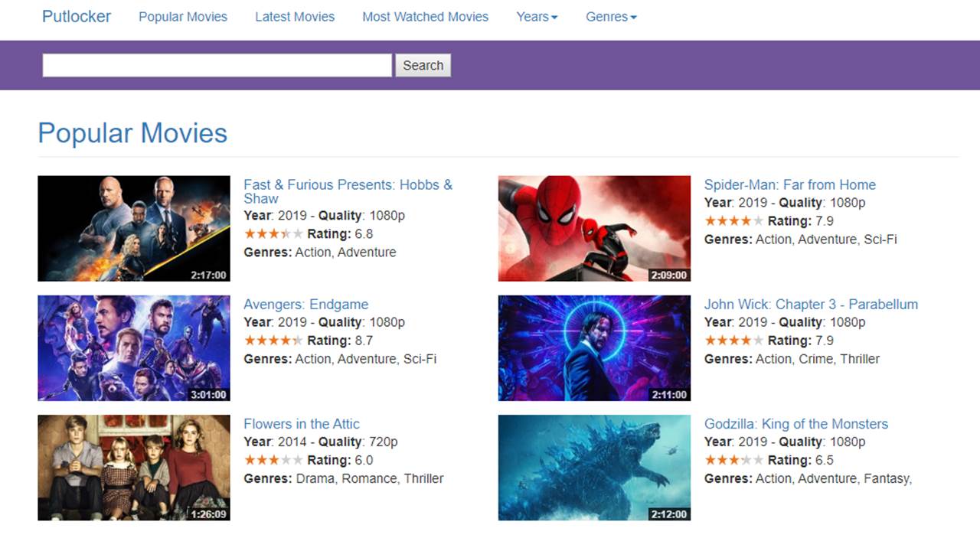This screenshot has height=551, width=980.
Task: Click star rating of John Wick Chapter 3
Action: point(733,340)
